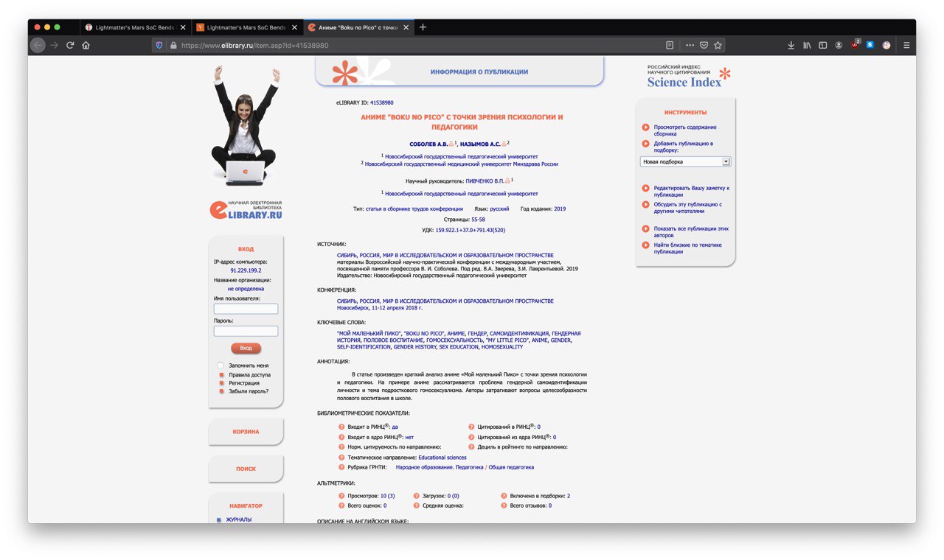Click help icon next to 'Цитирований в РИНЦ'
The width and height of the screenshot is (944, 560).
tap(472, 427)
